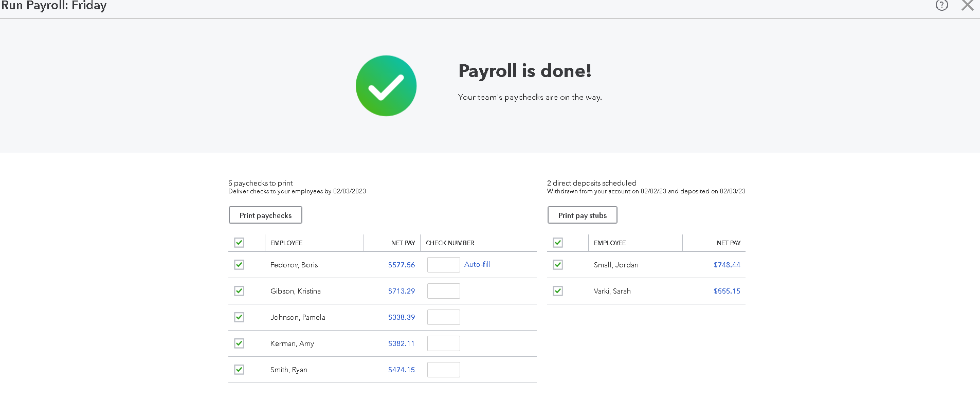Click check number field for Fedorov, Boris
The width and height of the screenshot is (980, 400).
[x=443, y=265]
